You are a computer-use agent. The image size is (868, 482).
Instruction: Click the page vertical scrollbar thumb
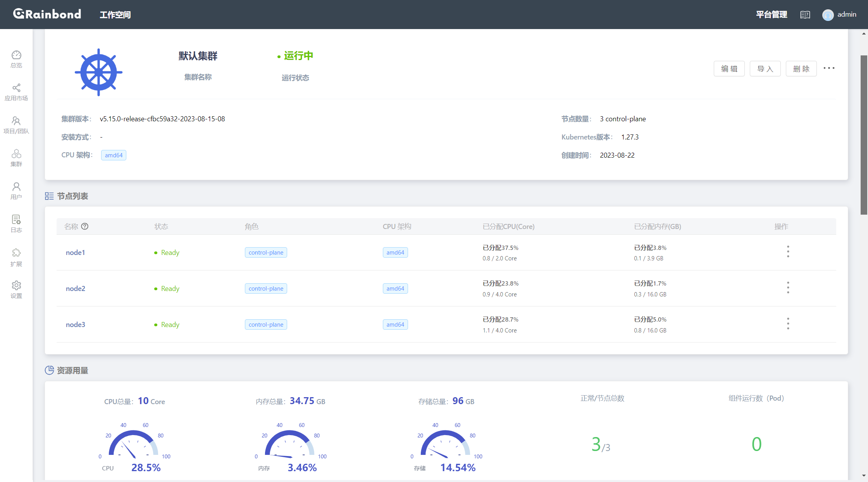pos(864,134)
